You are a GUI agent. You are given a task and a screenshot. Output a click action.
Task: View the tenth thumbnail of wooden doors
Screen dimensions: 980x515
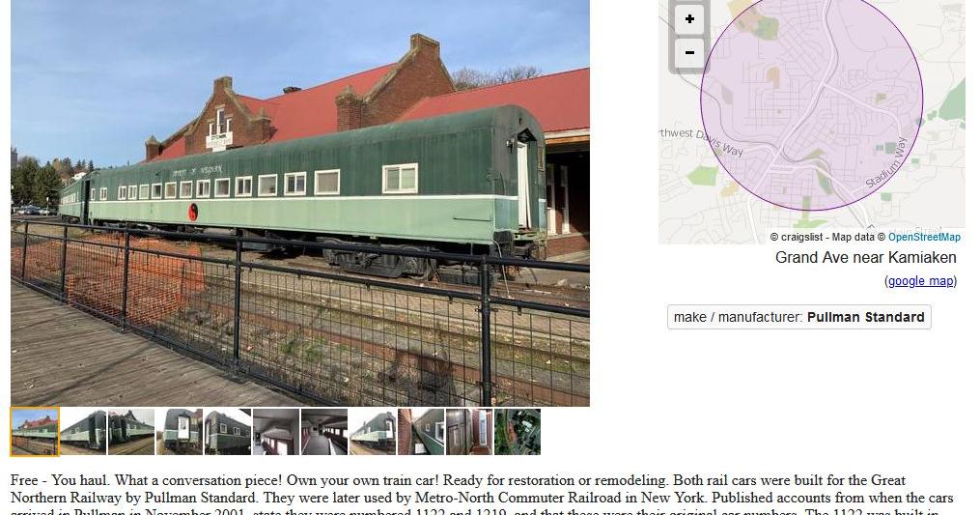click(x=468, y=432)
